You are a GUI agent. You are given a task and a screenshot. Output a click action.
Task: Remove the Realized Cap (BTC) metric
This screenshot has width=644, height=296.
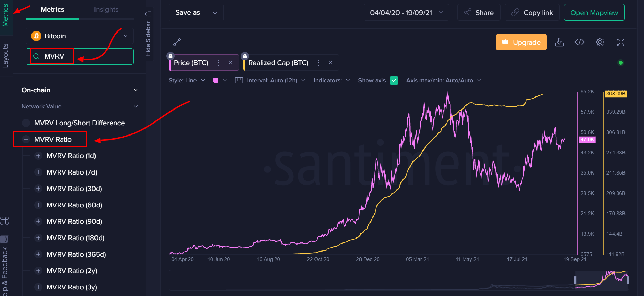[x=331, y=63]
